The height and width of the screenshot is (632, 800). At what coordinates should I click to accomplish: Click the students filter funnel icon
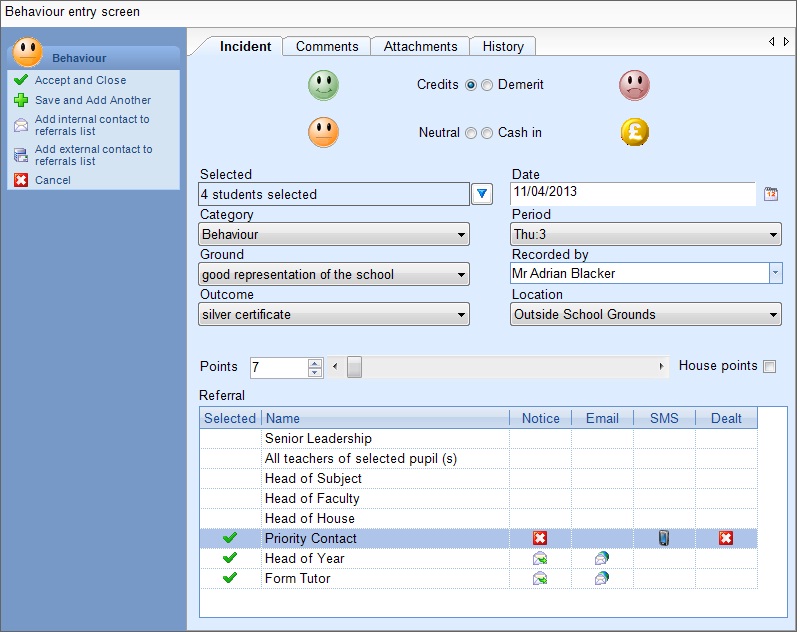coord(482,194)
